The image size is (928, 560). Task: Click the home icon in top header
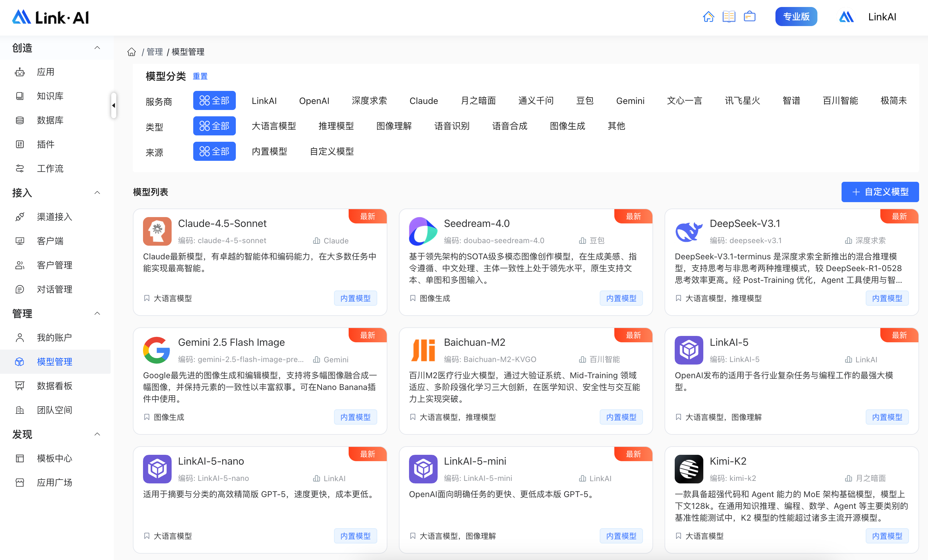tap(708, 17)
